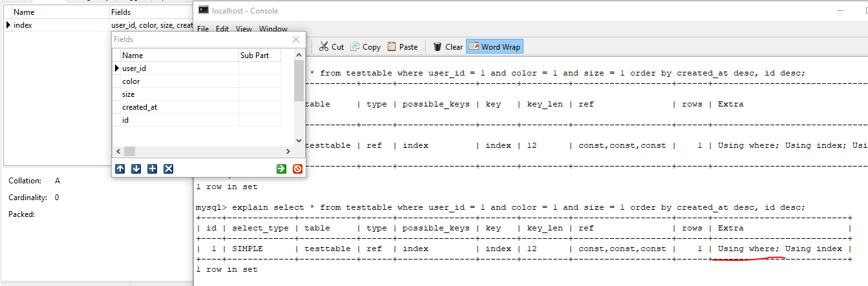Cancel field editing with the red icon
The image size is (868, 286).
click(297, 169)
